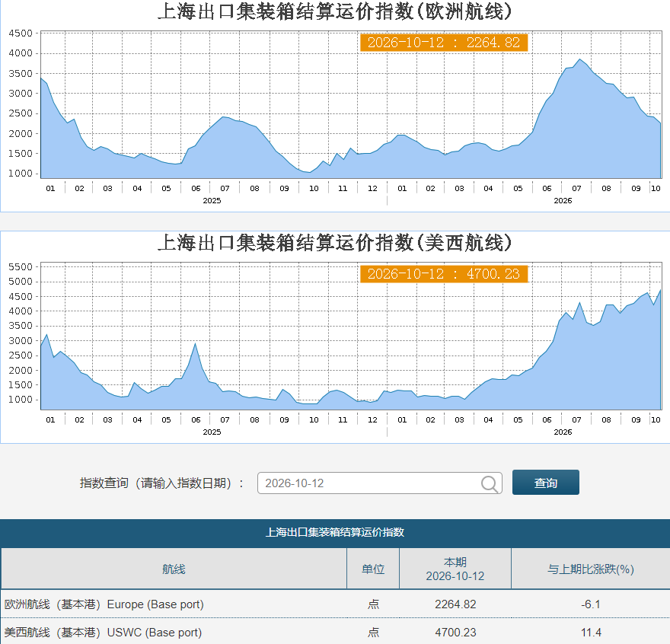Screen dimensions: 670x644
Task: Click the 欧洲航线 chart title
Action: [x=334, y=11]
